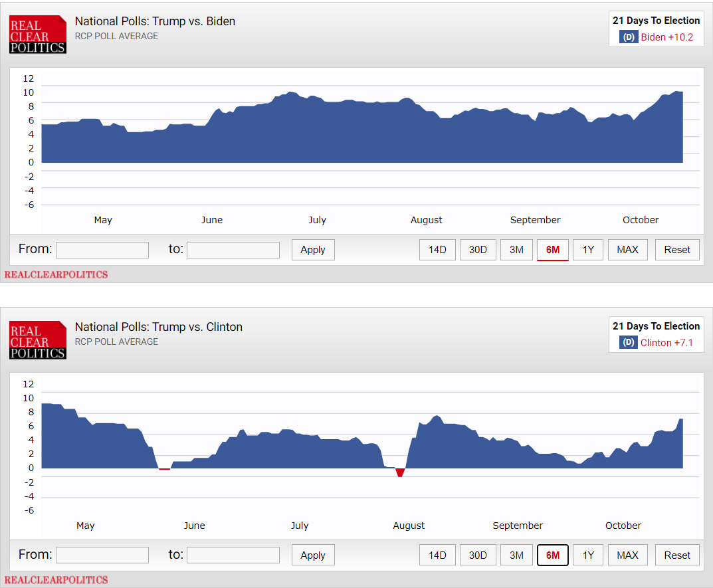Select the 6M range on the Biden chart

click(552, 250)
